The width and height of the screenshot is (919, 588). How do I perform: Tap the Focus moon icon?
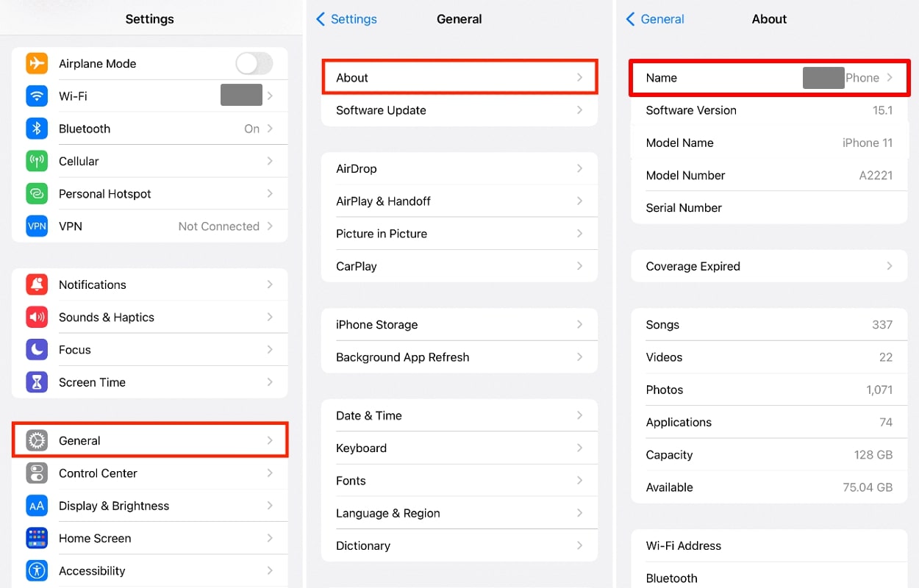coord(37,350)
